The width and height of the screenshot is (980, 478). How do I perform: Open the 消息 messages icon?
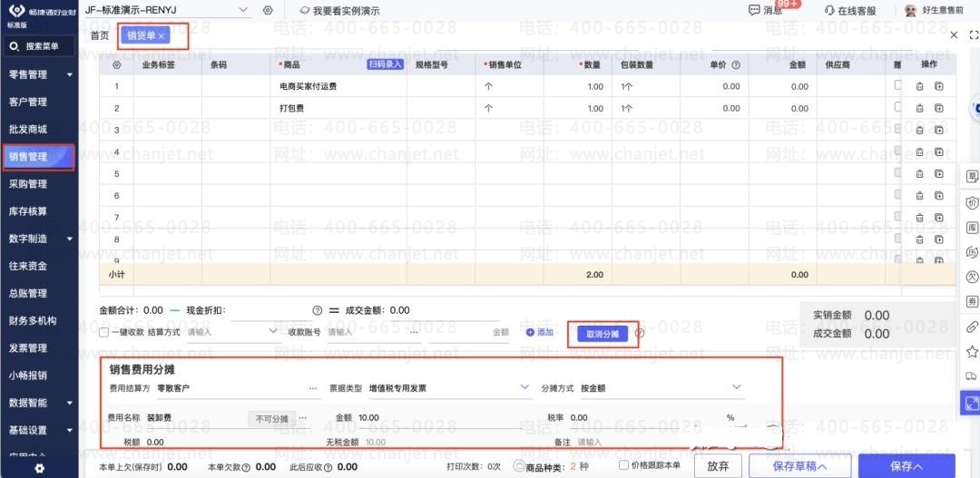click(x=754, y=10)
